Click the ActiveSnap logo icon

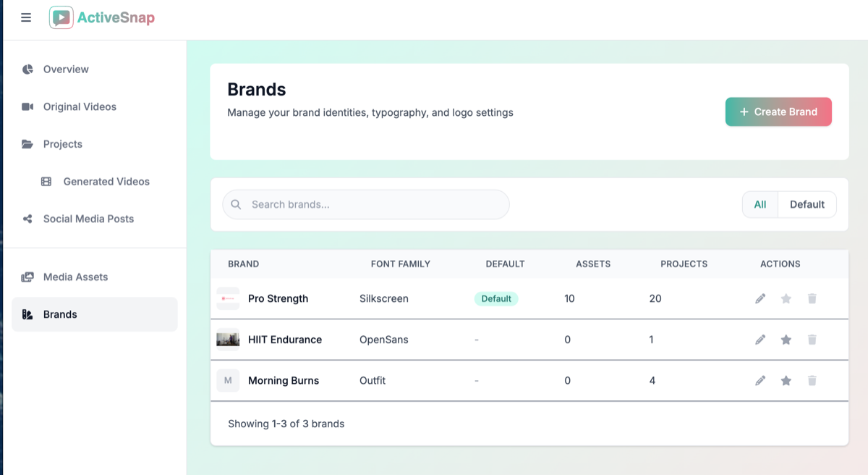(61, 19)
